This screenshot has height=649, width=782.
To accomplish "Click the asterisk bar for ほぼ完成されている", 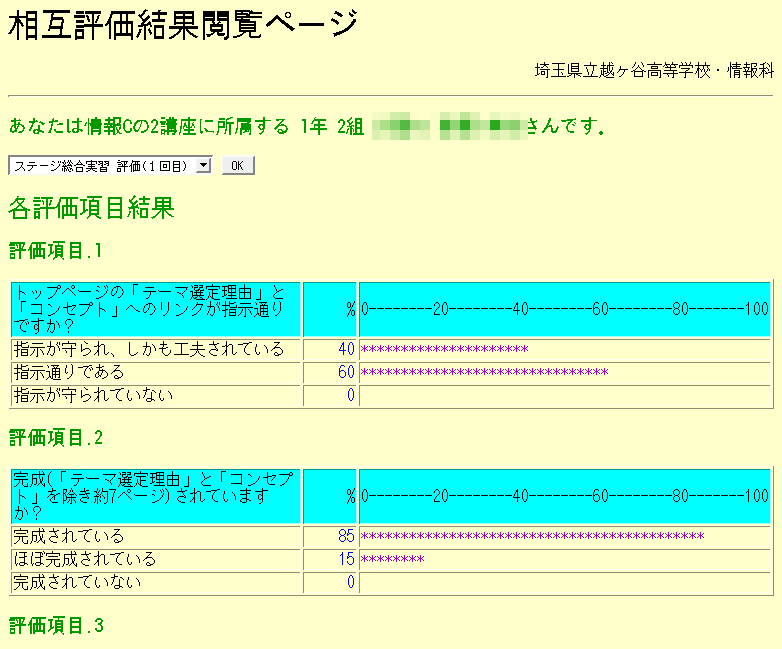I will pos(392,560).
